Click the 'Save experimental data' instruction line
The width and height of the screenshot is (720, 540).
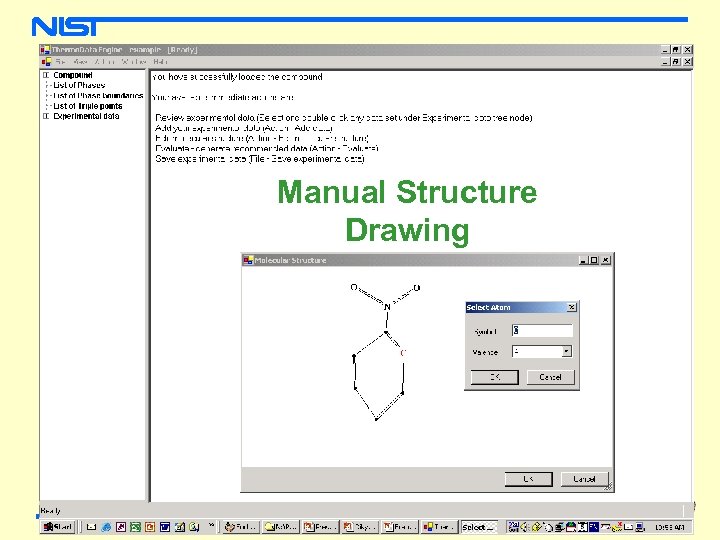pos(260,159)
